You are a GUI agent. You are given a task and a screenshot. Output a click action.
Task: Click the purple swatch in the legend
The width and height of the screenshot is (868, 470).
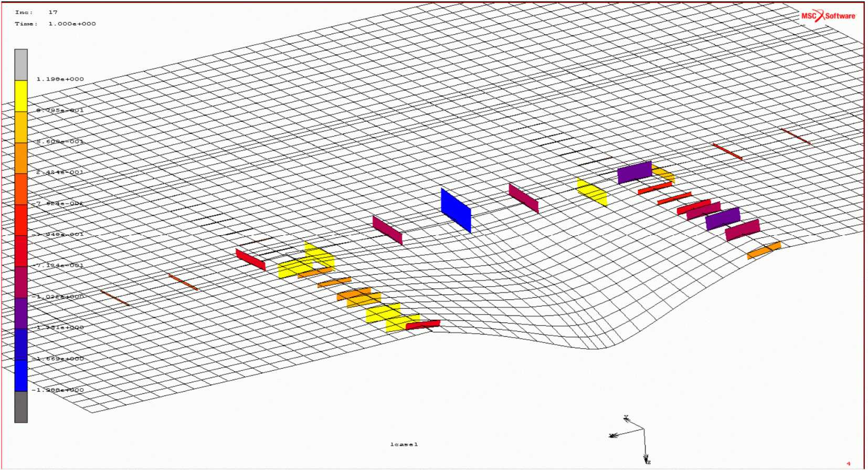pyautogui.click(x=21, y=313)
